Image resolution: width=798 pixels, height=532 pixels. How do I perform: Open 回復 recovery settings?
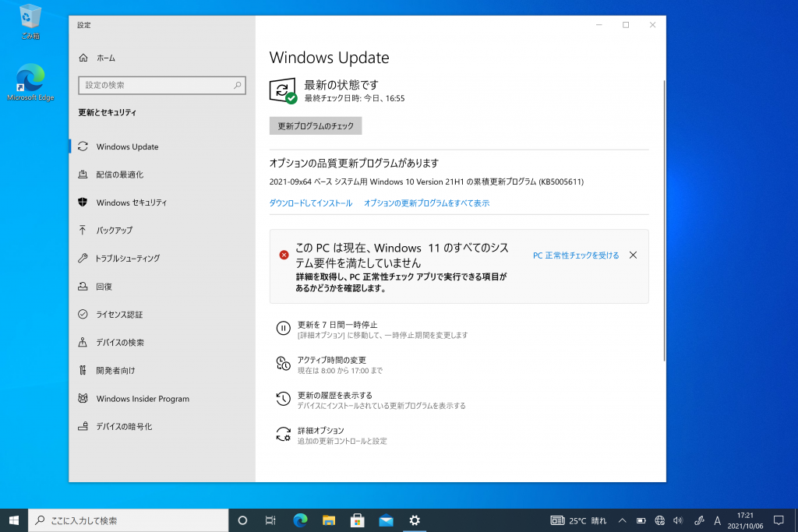tap(104, 287)
